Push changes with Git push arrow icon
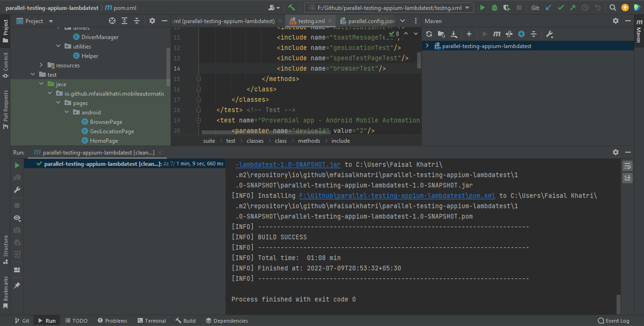The image size is (644, 326). pos(573,7)
